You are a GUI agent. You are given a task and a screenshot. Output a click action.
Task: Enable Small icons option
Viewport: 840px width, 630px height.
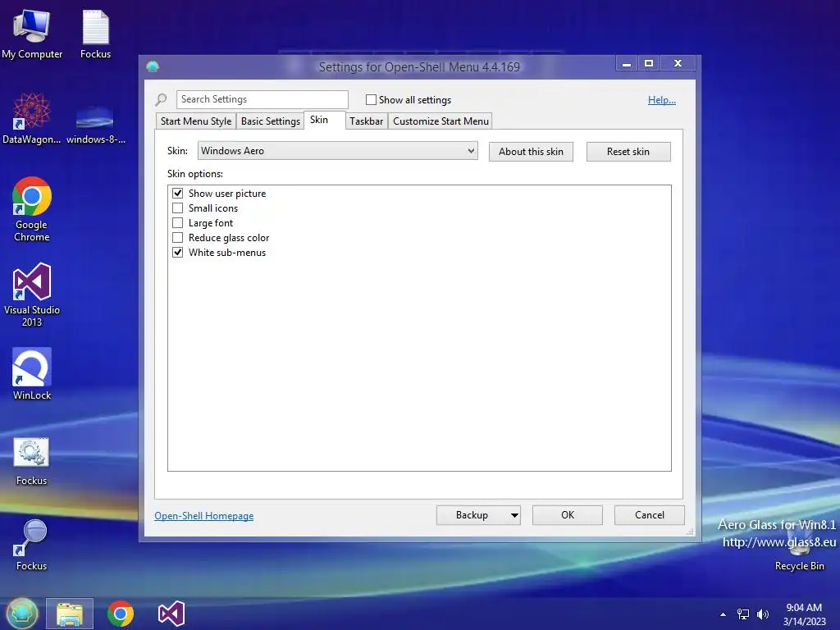click(177, 208)
